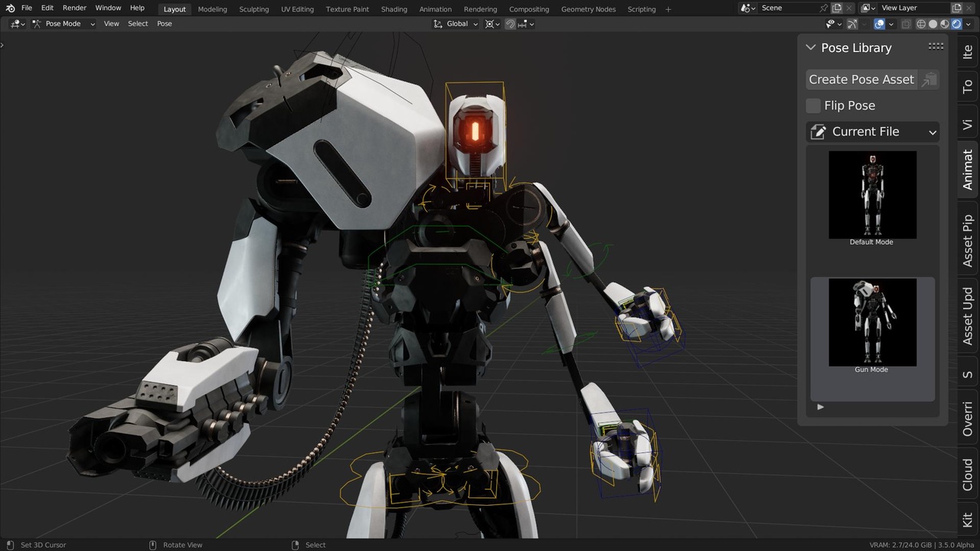Viewport: 980px width, 551px height.
Task: Open the pivot point selector icon
Action: pyautogui.click(x=491, y=24)
